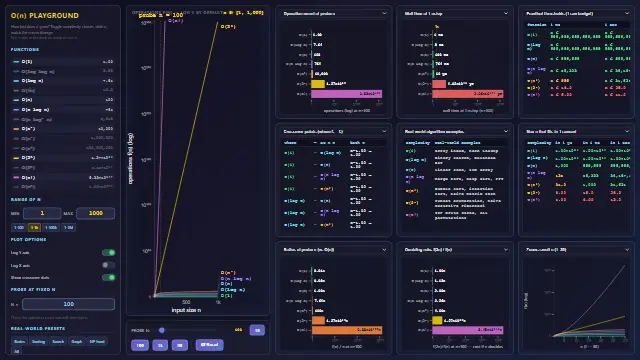
Task: Select the 1-100k range preset
Action: click(x=51, y=228)
